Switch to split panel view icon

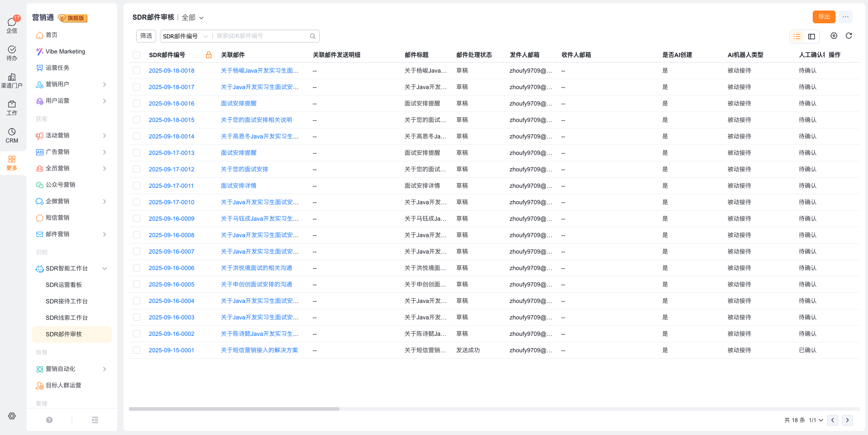click(811, 37)
